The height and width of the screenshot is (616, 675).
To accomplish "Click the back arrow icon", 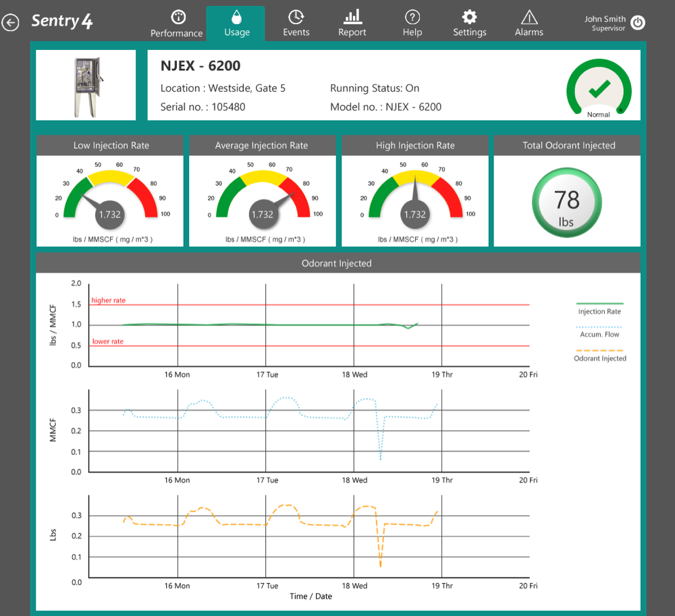I will pyautogui.click(x=10, y=23).
